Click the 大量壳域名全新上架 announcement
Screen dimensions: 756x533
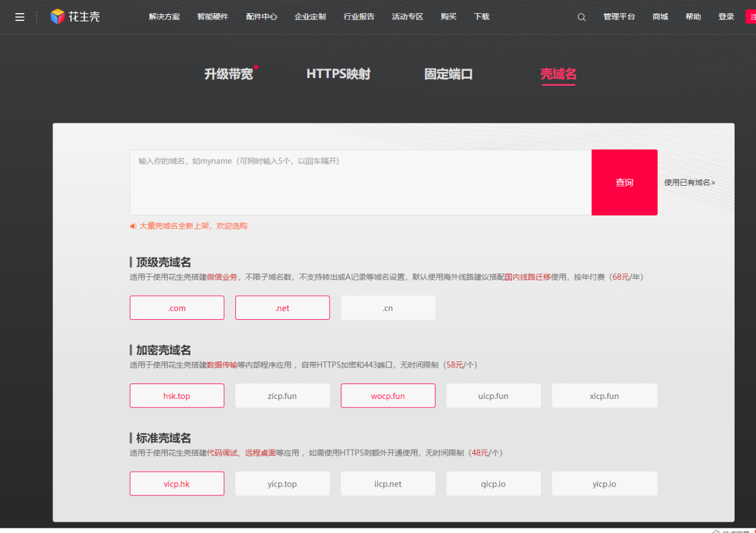coord(192,226)
